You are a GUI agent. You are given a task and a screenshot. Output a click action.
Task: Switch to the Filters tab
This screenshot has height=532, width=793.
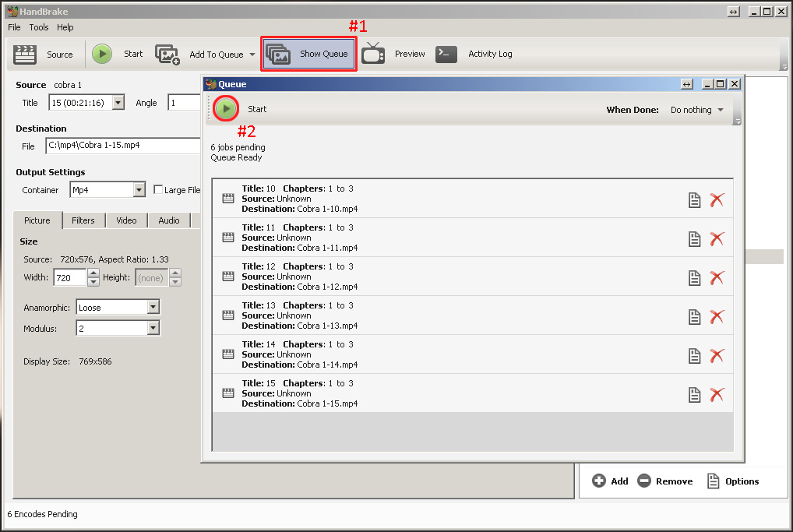tap(83, 220)
